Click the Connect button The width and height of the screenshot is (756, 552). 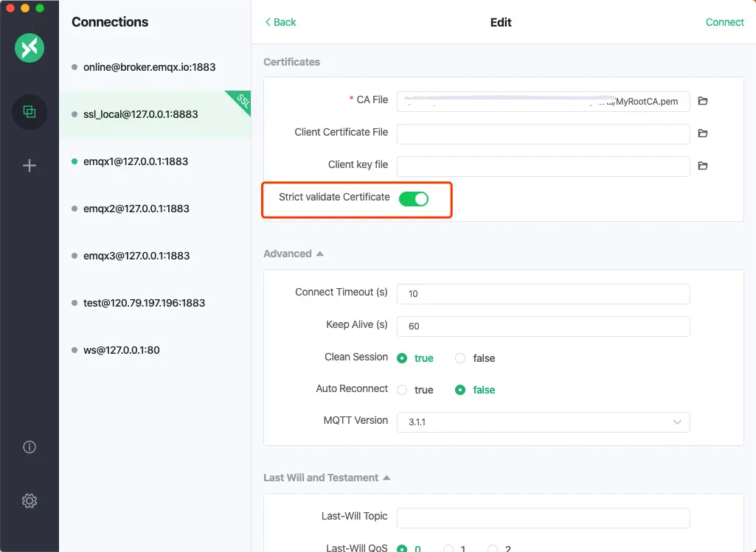tap(724, 22)
